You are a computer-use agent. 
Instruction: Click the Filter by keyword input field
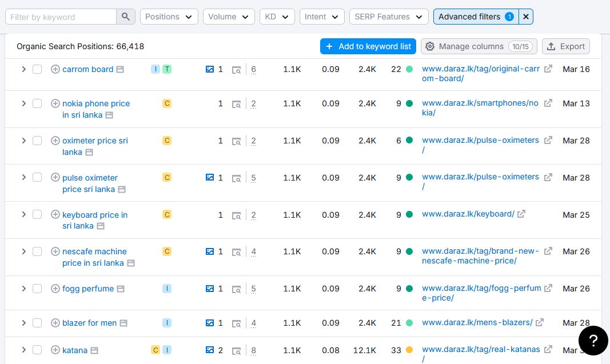[60, 17]
